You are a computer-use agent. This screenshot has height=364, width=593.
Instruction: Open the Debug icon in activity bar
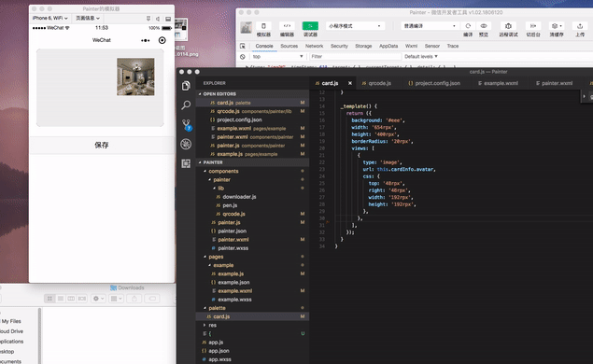(x=186, y=144)
